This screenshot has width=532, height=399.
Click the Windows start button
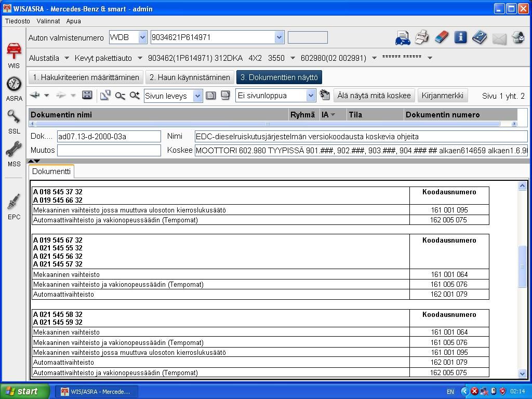coord(24,391)
